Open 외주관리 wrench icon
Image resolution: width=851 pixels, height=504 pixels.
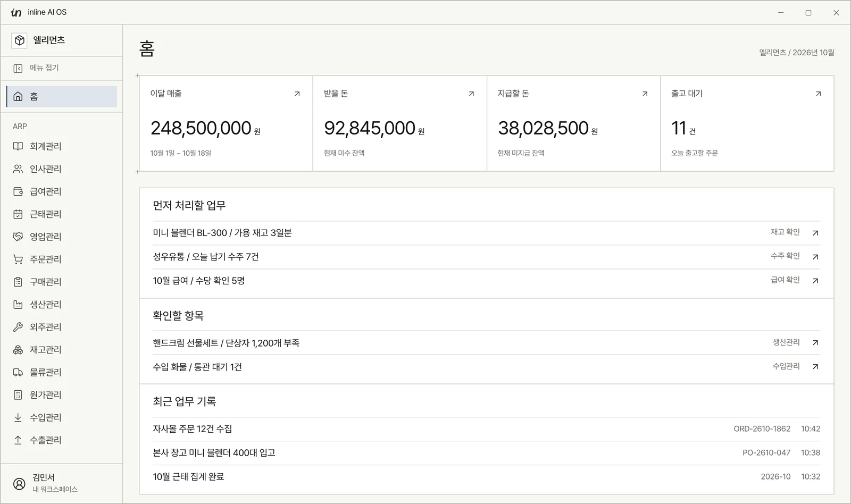pyautogui.click(x=18, y=327)
